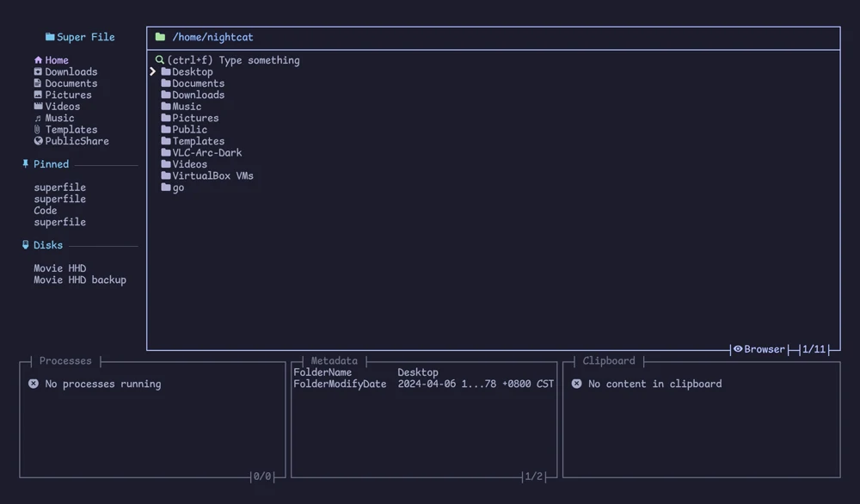Click the 1/11 item counter
This screenshot has width=860, height=504.
pos(814,349)
